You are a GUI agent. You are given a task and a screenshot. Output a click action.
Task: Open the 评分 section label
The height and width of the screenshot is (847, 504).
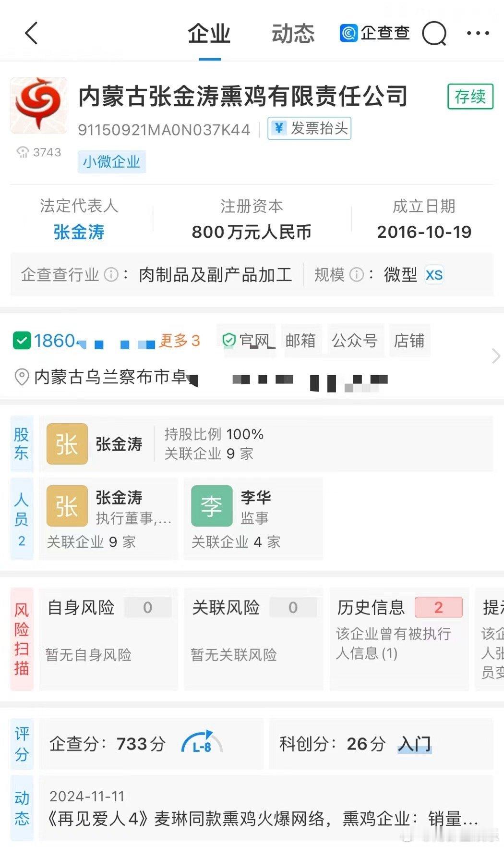[22, 744]
